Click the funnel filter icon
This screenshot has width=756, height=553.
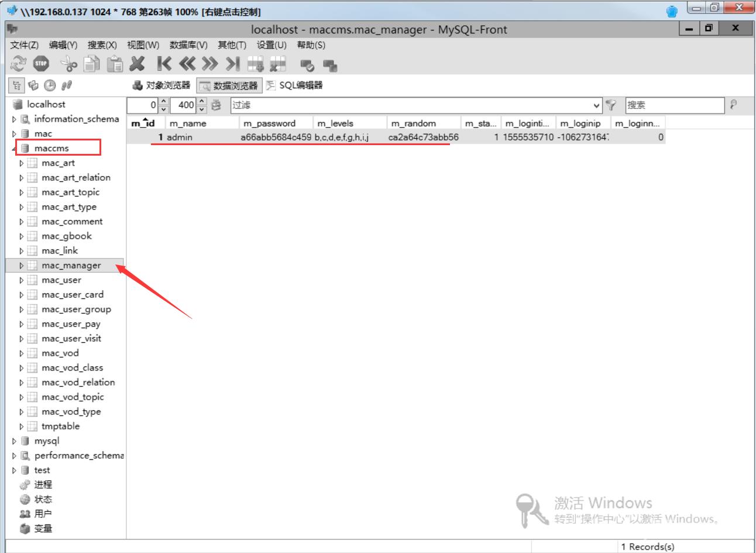(611, 105)
